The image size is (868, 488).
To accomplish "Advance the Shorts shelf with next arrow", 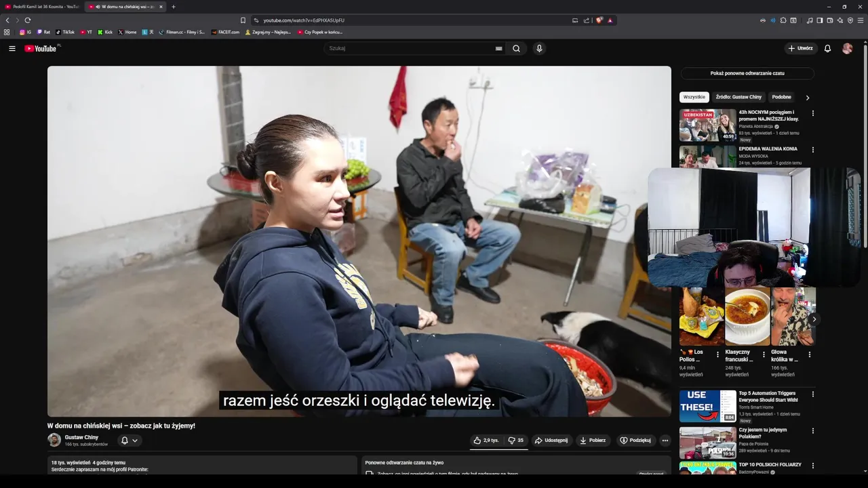I will tap(814, 319).
